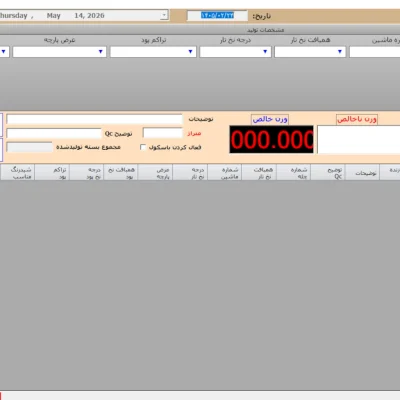Sort by 'شماره ماشین' column header
The width and height of the screenshot is (400, 400).
click(x=225, y=172)
